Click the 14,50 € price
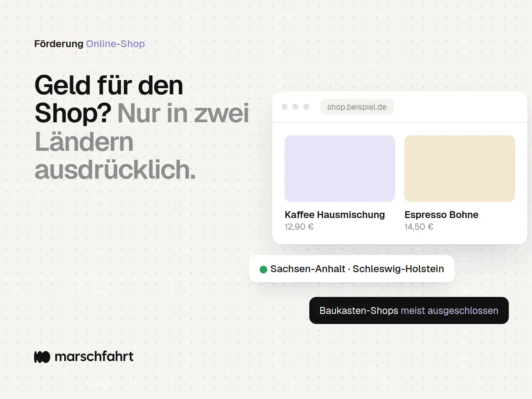 [x=419, y=227]
